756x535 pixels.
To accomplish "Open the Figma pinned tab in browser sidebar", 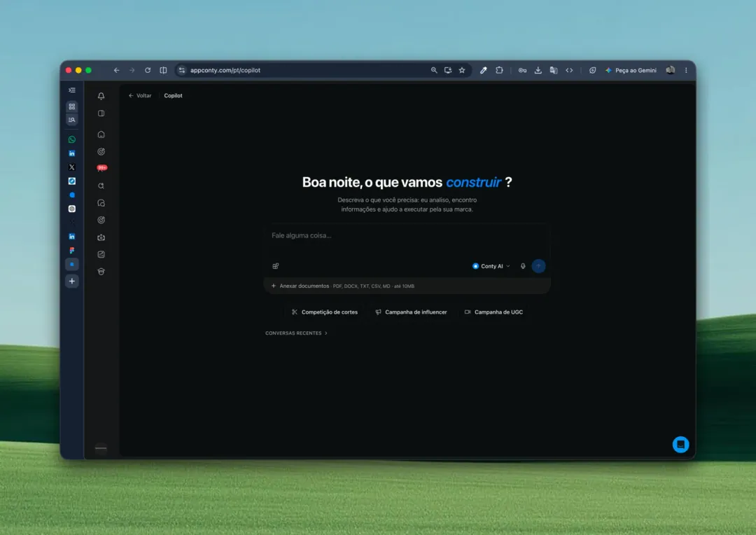I will (72, 251).
